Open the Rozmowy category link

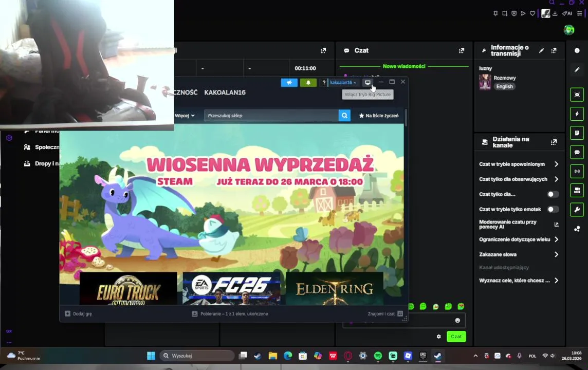[x=505, y=78]
